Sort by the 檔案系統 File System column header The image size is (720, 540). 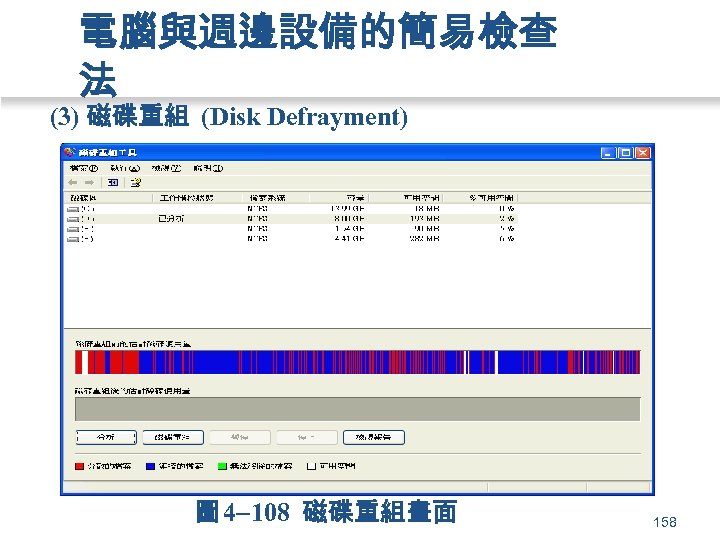coord(276,198)
